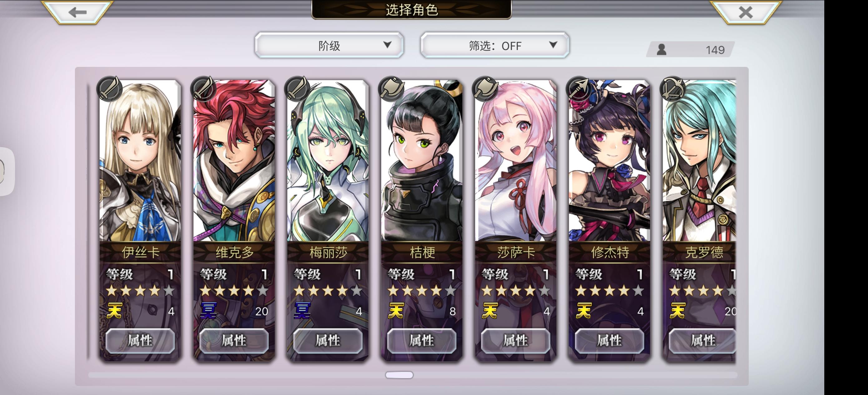Click the axe weapon icon on 莎萨卡
The height and width of the screenshot is (395, 868).
pyautogui.click(x=485, y=89)
